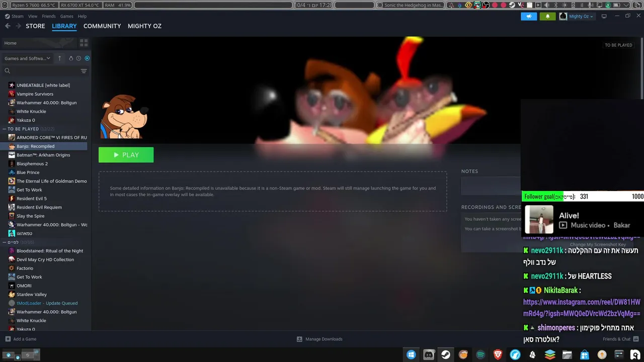Open the file manager taskbar icon
This screenshot has height=362, width=644.
(x=567, y=354)
